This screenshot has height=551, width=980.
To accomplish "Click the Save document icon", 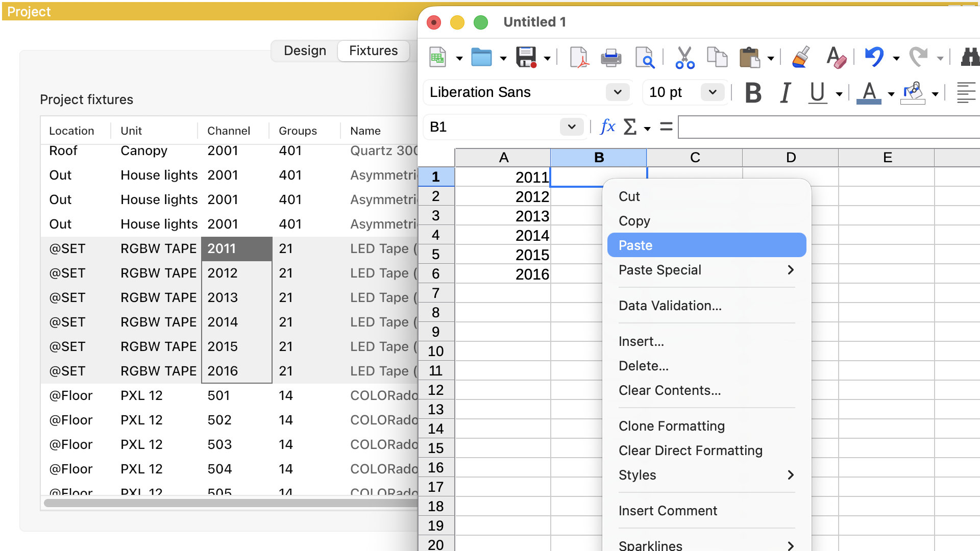I will [526, 58].
